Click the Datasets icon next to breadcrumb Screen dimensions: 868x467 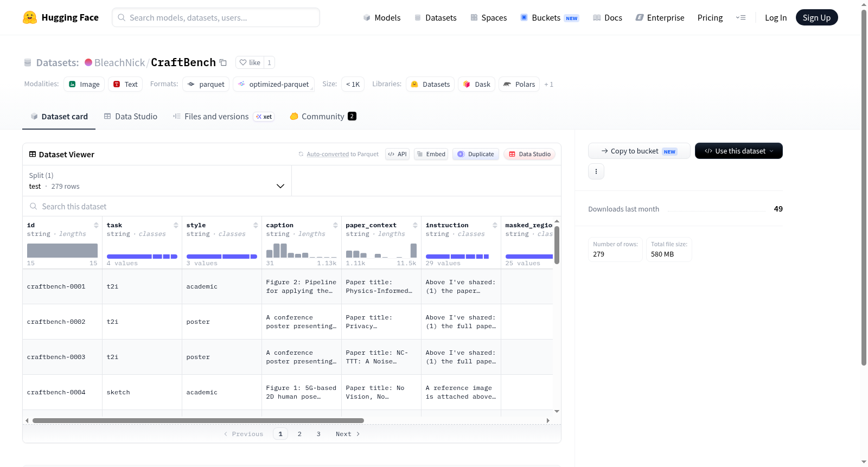pyautogui.click(x=28, y=62)
